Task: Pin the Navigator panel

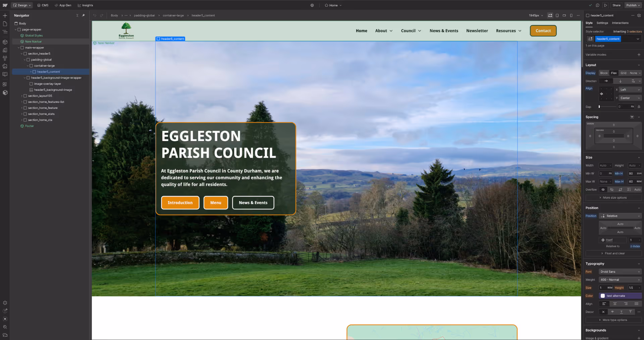Action: [x=84, y=15]
